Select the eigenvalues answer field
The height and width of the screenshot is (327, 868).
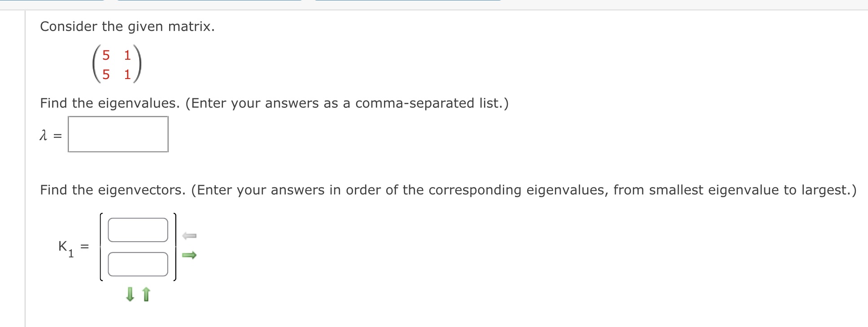tap(118, 134)
